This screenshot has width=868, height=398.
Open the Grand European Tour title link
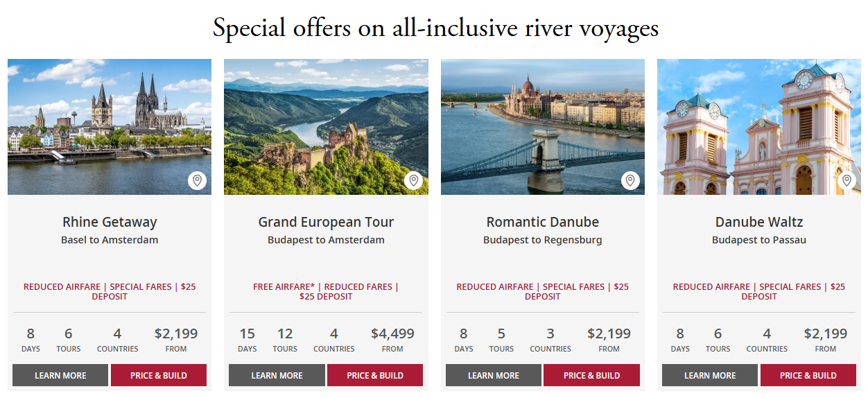coord(326,223)
